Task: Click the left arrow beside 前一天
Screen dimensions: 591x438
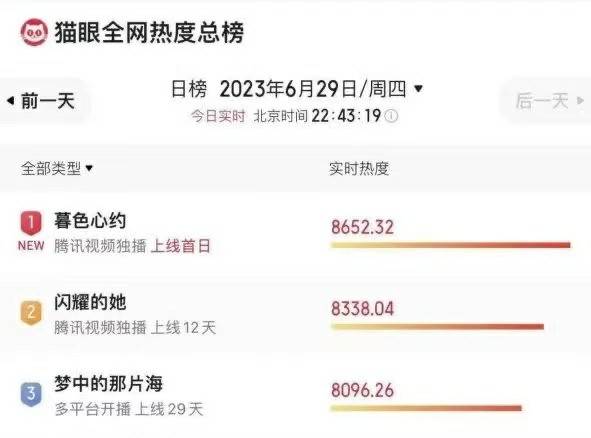Action: tap(11, 101)
